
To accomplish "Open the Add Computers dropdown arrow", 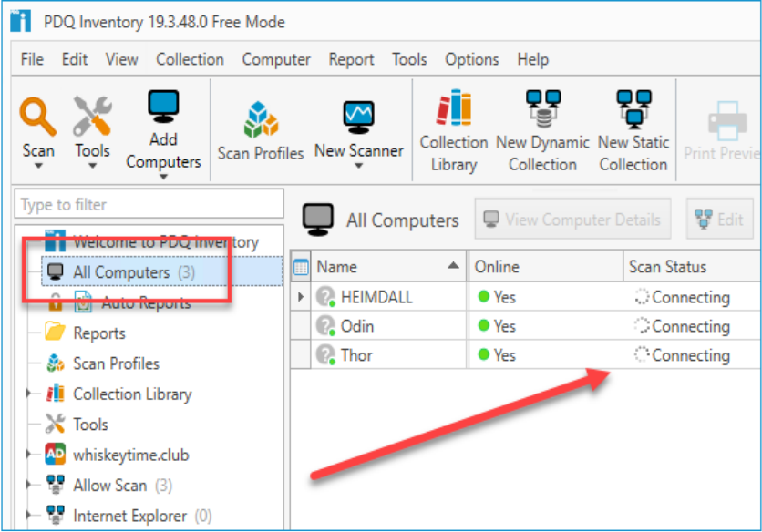I will [163, 178].
